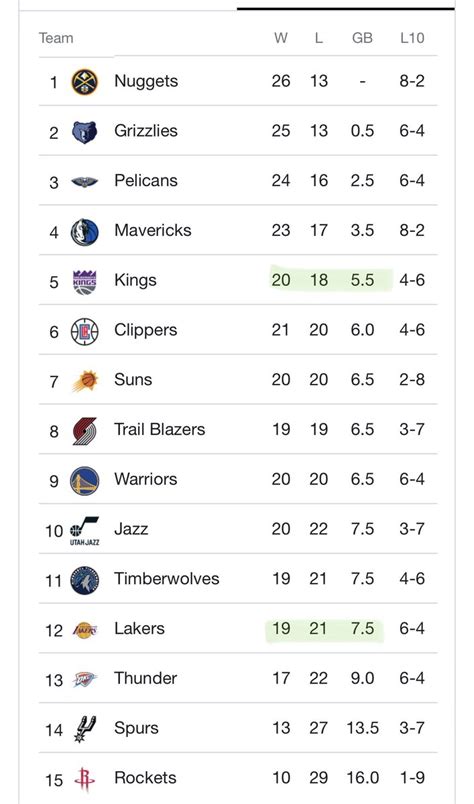Screen dimensions: 474x804
Task: Select the Clippers team logo
Action: (85, 331)
